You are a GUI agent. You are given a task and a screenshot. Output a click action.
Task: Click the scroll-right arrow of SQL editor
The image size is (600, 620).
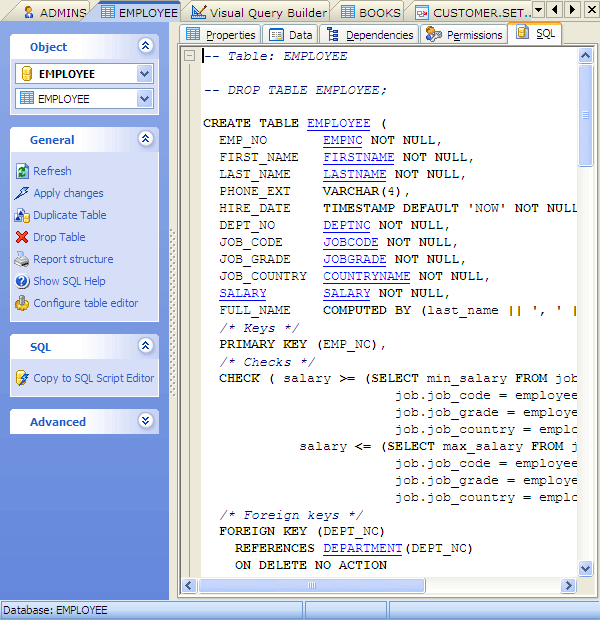(568, 586)
